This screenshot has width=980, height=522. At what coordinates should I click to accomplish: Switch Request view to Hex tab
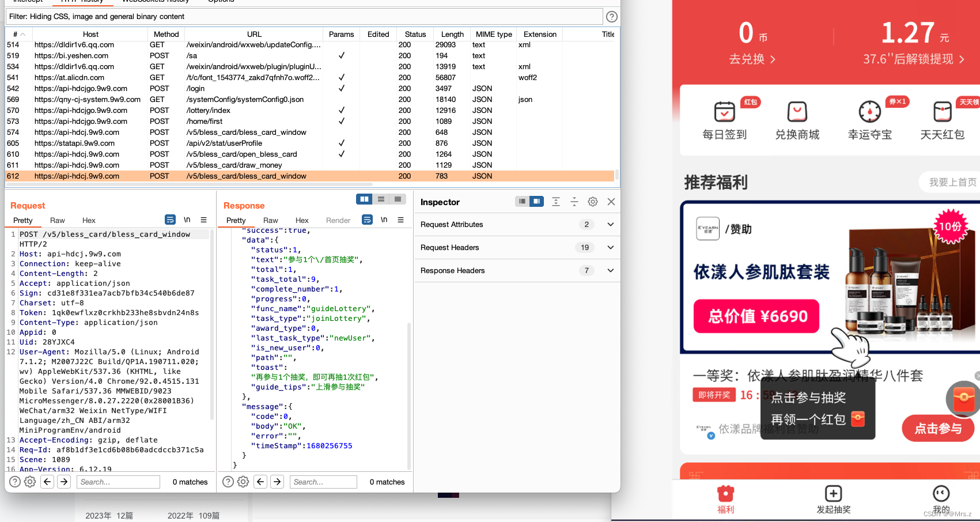[x=89, y=220]
